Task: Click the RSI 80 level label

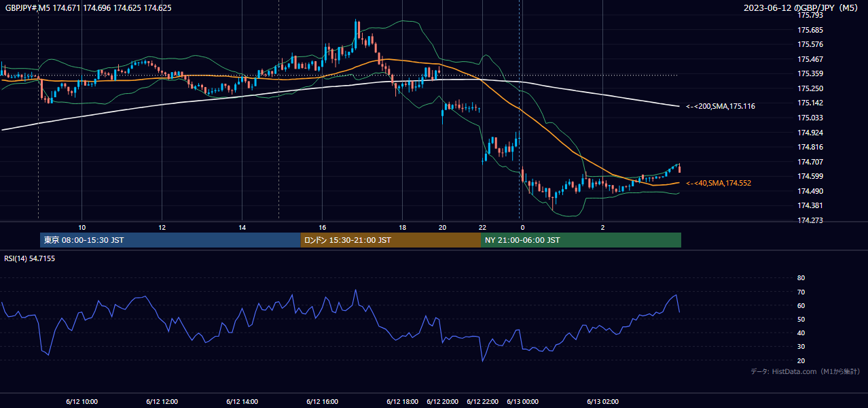Action: coord(801,278)
